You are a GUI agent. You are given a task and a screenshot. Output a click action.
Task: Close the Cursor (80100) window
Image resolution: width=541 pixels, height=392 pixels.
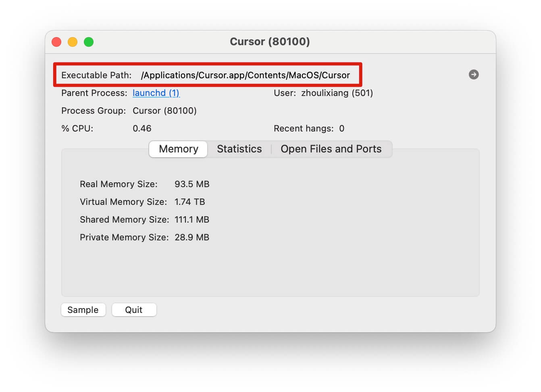point(56,42)
